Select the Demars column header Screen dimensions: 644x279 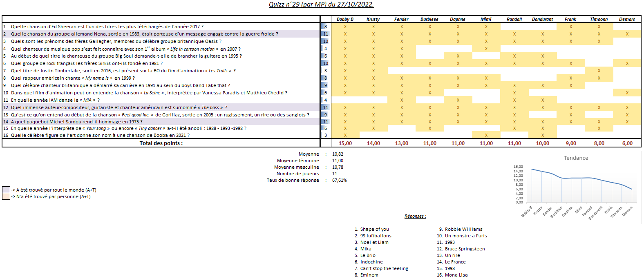[x=627, y=19]
